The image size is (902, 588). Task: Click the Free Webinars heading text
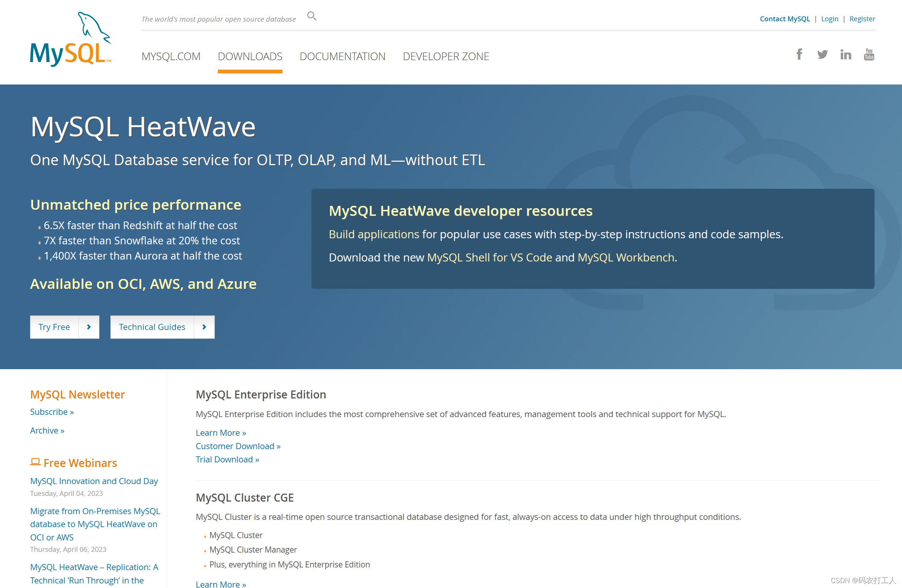[x=80, y=463]
